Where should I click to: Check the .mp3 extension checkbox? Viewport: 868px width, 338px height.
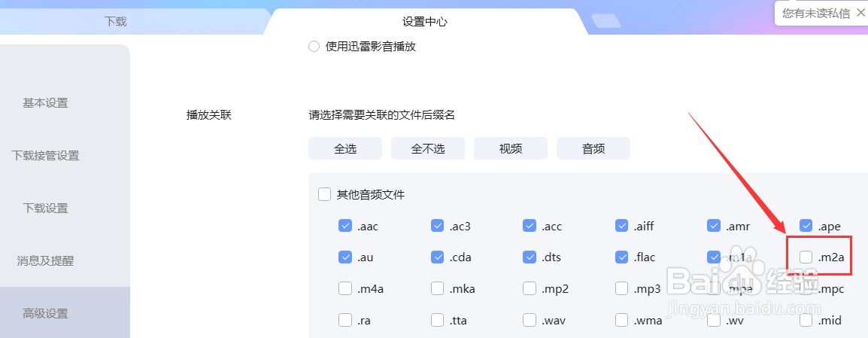pos(621,288)
